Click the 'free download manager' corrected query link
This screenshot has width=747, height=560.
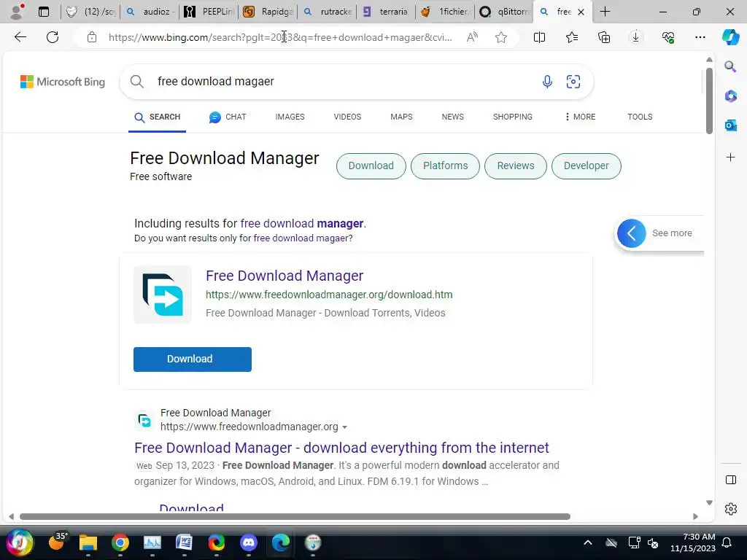(302, 223)
